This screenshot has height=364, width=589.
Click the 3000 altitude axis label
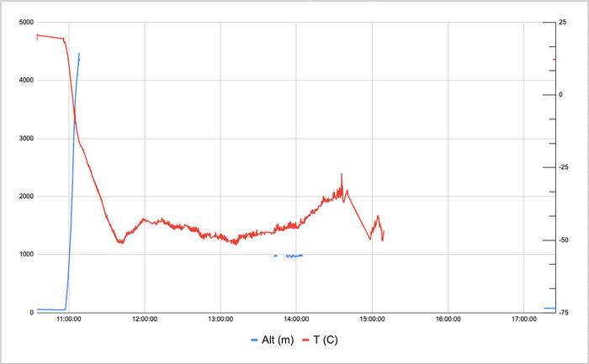[x=26, y=139]
